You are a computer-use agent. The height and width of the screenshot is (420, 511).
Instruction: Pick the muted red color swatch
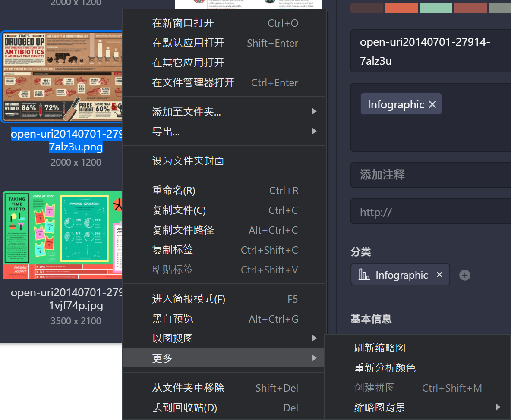pyautogui.click(x=470, y=7)
